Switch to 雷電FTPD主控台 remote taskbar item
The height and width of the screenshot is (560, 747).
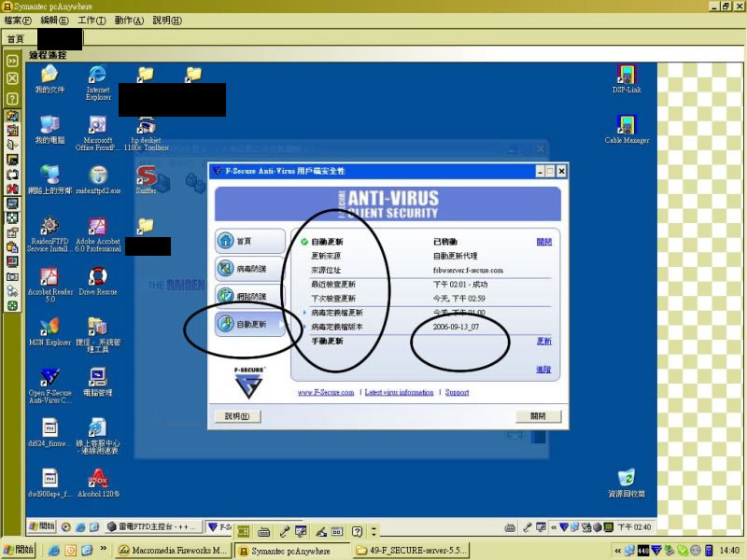click(152, 526)
